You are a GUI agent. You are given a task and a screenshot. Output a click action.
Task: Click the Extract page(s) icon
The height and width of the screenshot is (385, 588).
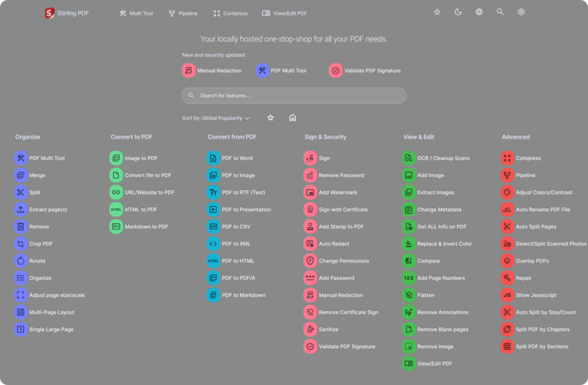click(21, 209)
